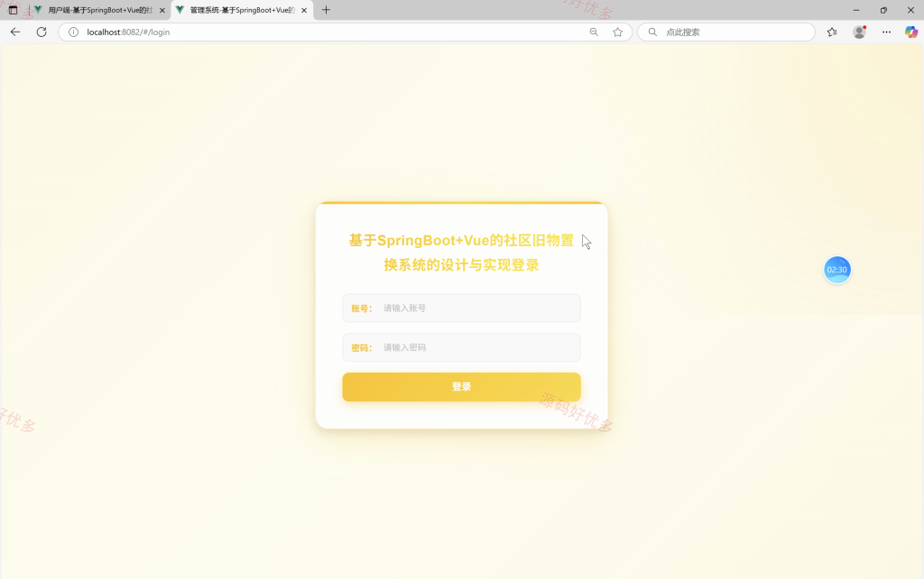Click the login title heading text
The image size is (924, 579).
pyautogui.click(x=461, y=253)
